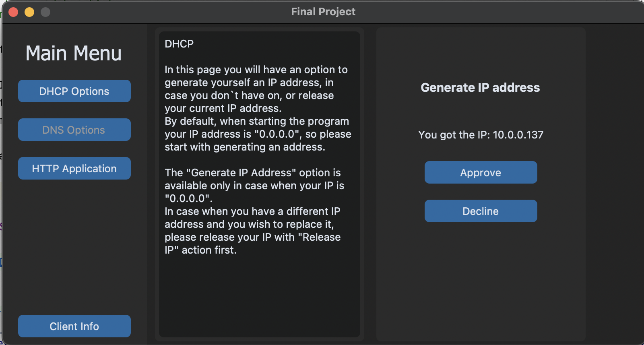The height and width of the screenshot is (345, 644).
Task: Click the Generate IP address panel background
Action: point(481,274)
